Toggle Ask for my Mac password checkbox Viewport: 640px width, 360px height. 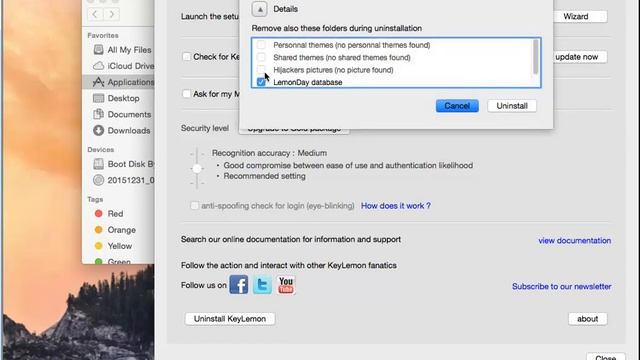tap(187, 94)
